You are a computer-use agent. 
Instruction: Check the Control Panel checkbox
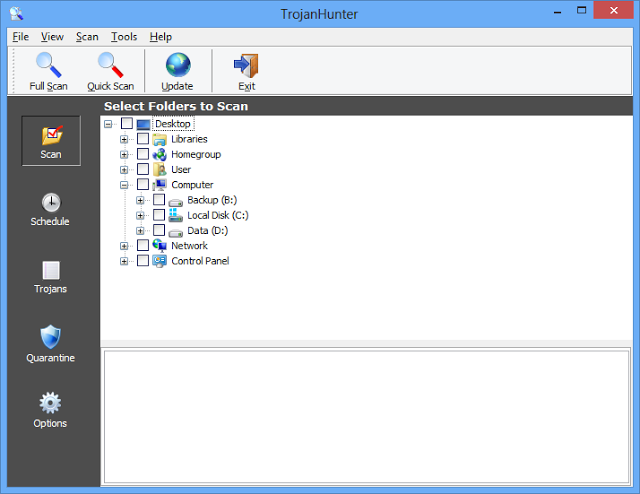143,260
